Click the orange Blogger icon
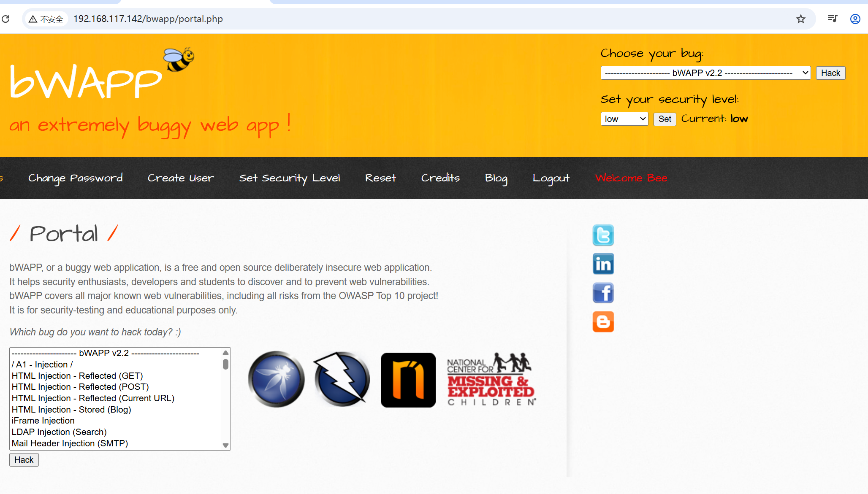Viewport: 868px width, 494px height. pyautogui.click(x=603, y=322)
